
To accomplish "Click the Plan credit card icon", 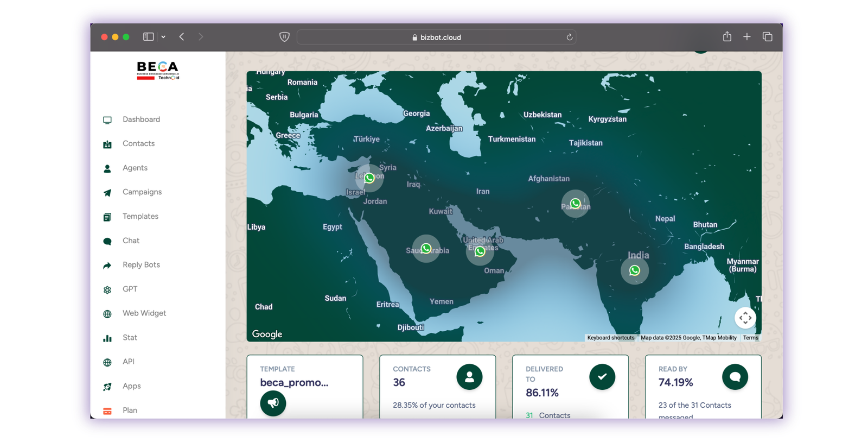I will tap(107, 411).
